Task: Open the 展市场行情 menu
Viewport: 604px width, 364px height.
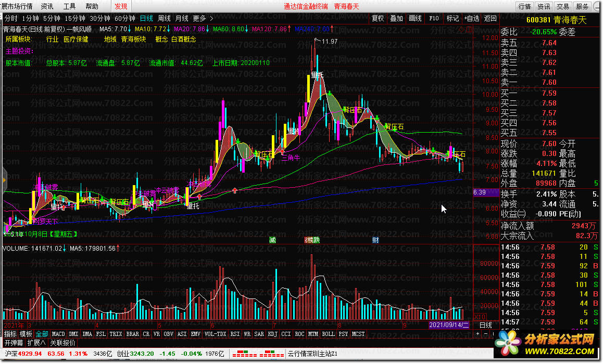Action: (x=17, y=6)
